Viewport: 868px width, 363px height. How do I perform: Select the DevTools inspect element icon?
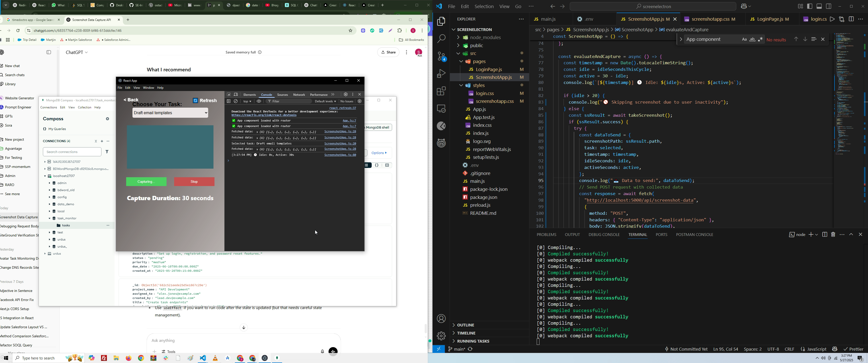229,95
